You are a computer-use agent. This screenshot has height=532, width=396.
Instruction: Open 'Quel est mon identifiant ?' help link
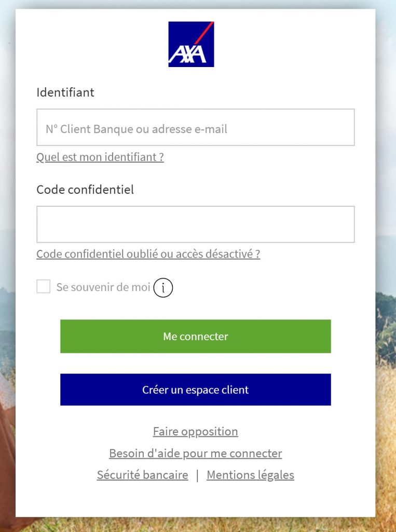[100, 157]
